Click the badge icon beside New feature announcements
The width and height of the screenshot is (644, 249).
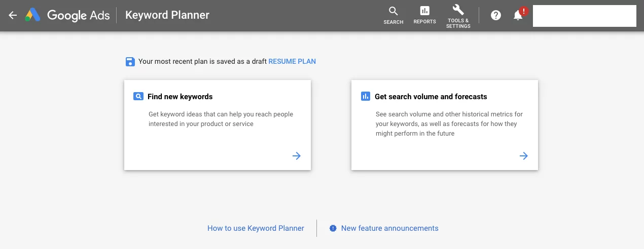pyautogui.click(x=333, y=228)
